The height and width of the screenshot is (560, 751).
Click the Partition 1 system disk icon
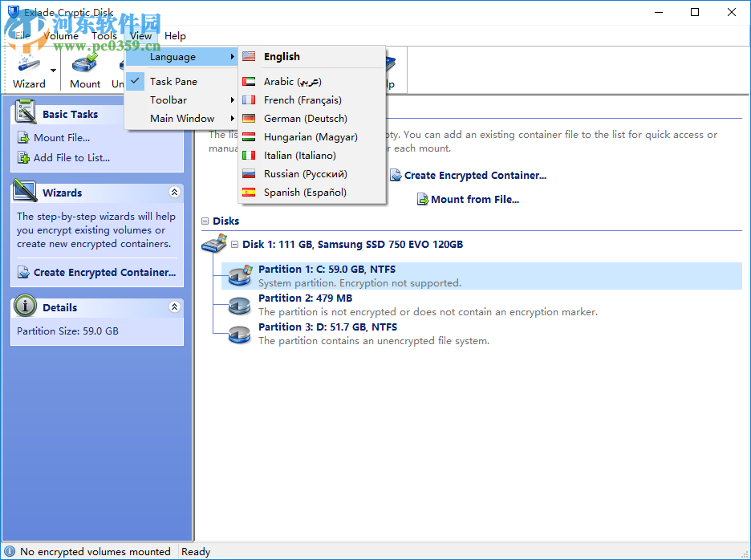[240, 275]
